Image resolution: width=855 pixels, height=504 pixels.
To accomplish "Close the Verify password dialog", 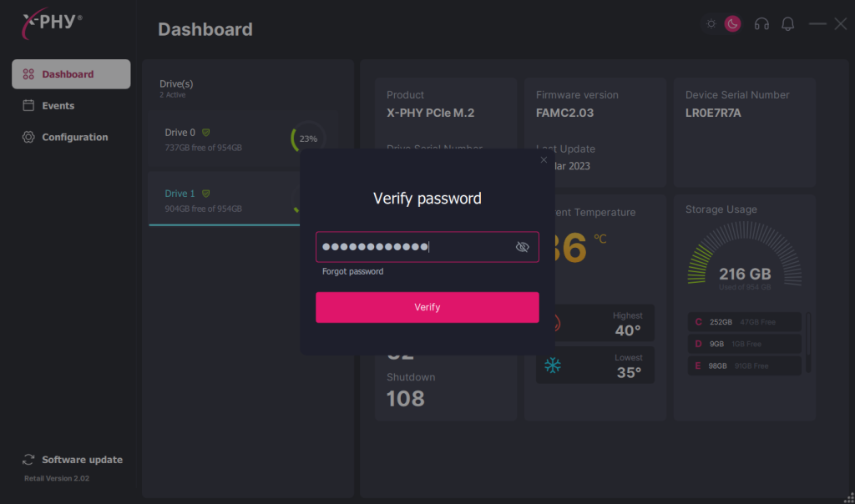I will 544,159.
